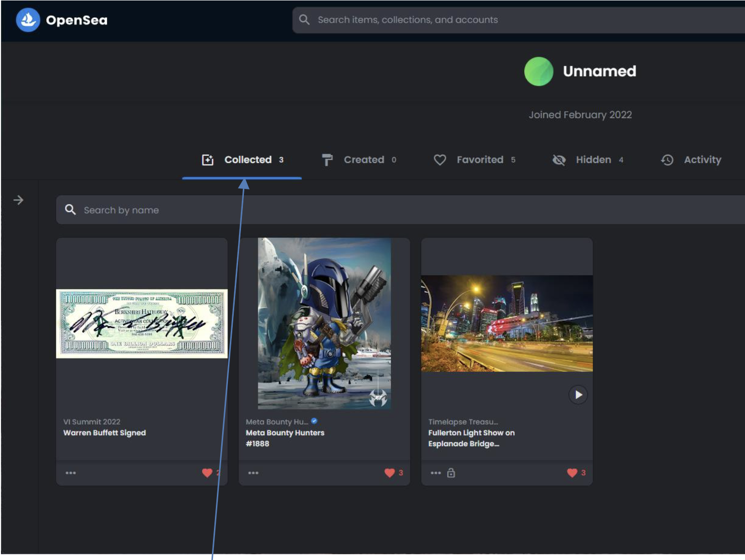Toggle favorite heart on Fullerton Light Show card
This screenshot has height=560, width=745.
pyautogui.click(x=572, y=473)
